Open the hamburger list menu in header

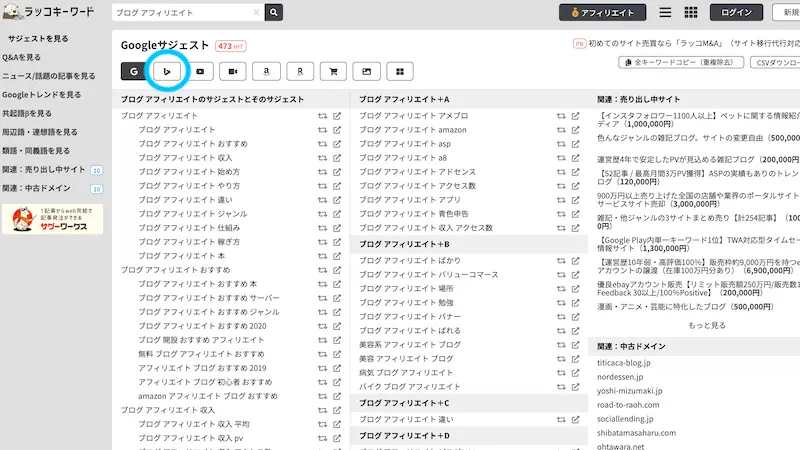[x=665, y=12]
